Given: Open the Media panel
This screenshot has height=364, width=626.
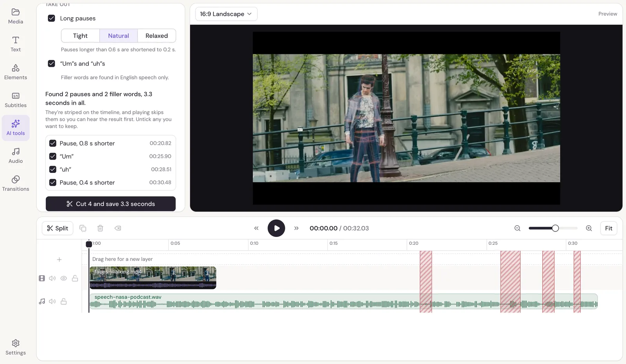Looking at the screenshot, I should pyautogui.click(x=16, y=16).
